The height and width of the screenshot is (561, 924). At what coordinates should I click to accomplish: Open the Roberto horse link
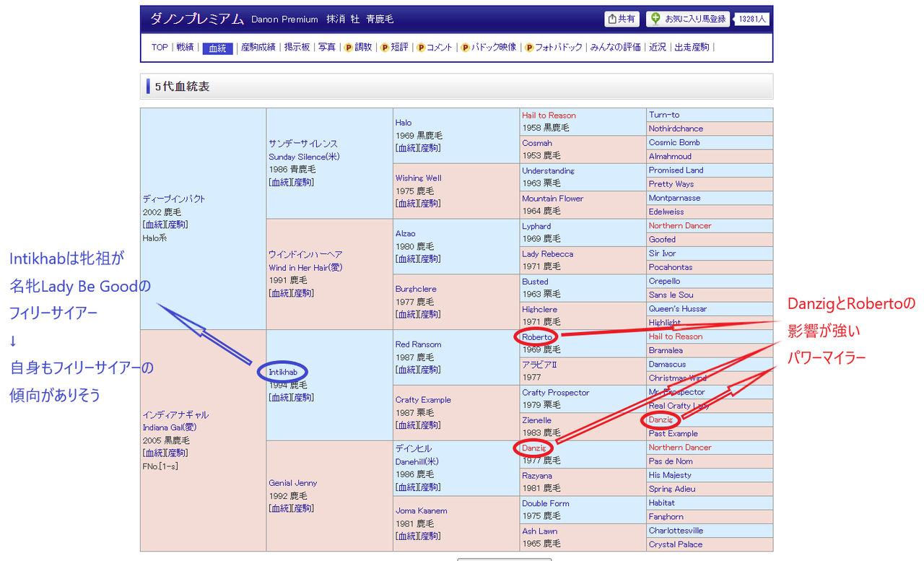(537, 337)
